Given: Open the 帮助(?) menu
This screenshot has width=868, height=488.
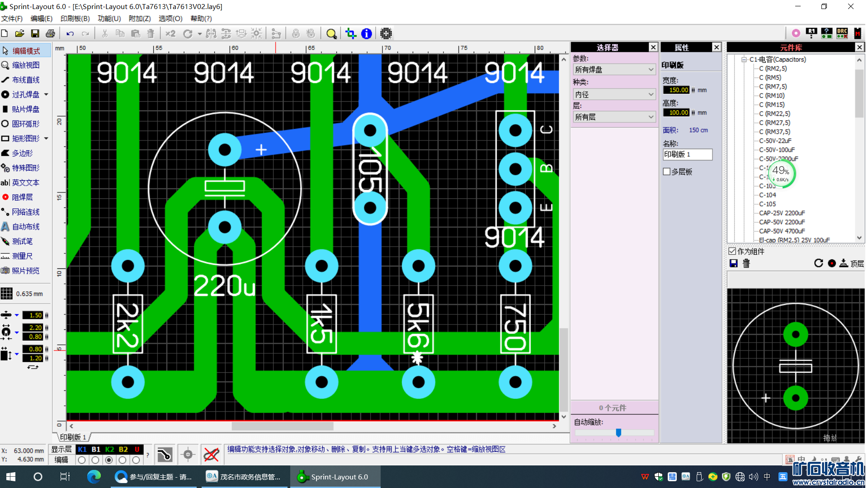Looking at the screenshot, I should pyautogui.click(x=201, y=19).
